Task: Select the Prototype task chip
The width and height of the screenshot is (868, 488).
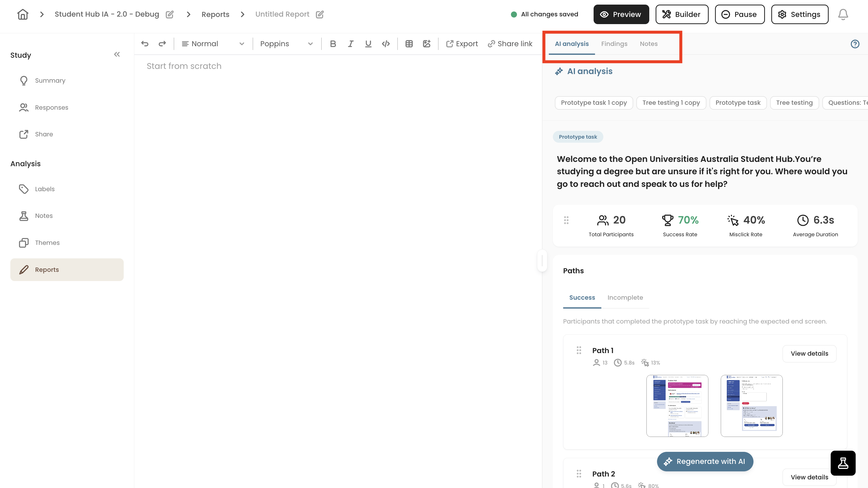Action: (x=738, y=103)
